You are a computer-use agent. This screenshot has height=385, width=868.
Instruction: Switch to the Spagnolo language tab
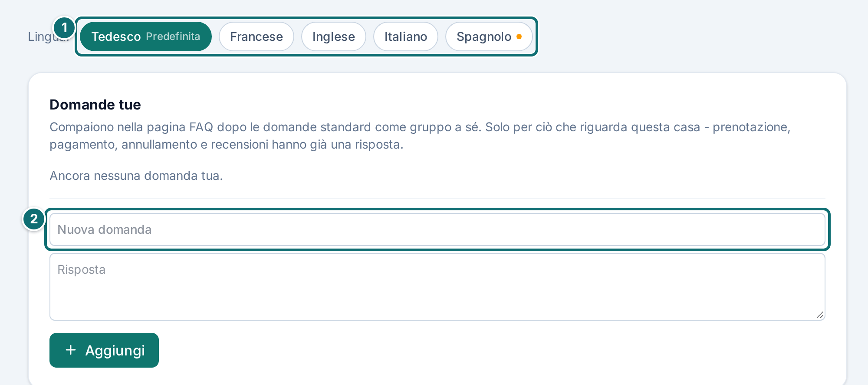[x=489, y=37]
